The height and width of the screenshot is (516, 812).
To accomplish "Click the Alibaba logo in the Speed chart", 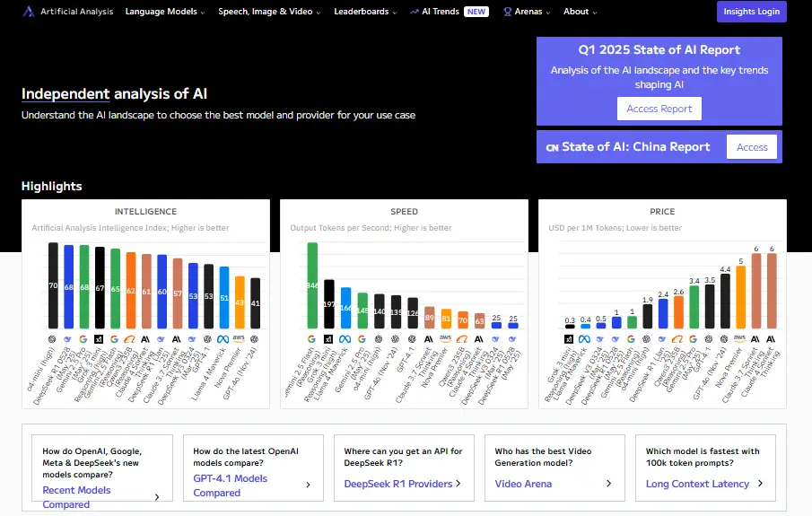I will tap(462, 339).
